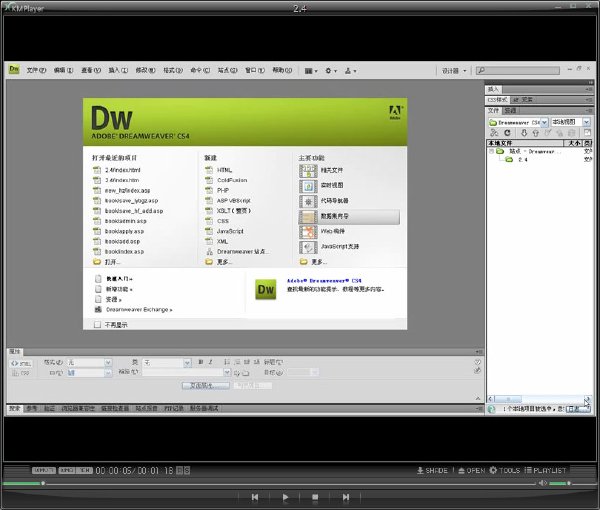The width and height of the screenshot is (600, 510).
Task: Open the class dropdown in Properties panel
Action: [x=187, y=362]
